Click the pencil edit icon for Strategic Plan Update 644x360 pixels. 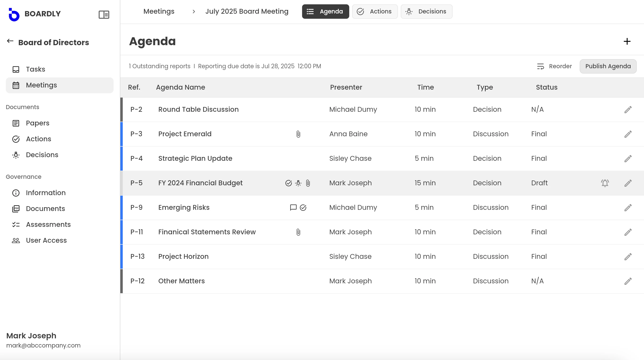pyautogui.click(x=628, y=159)
